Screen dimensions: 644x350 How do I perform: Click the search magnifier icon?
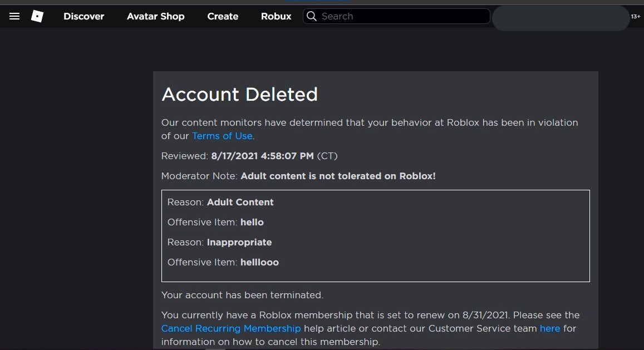tap(312, 17)
